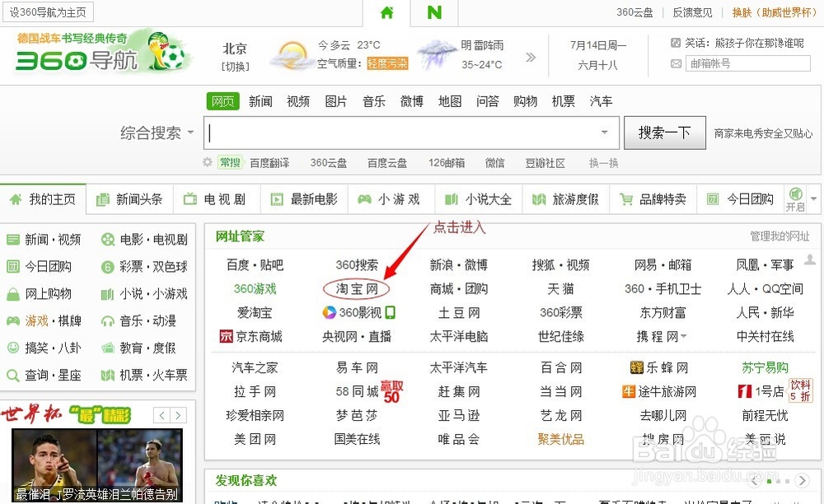Image resolution: width=824 pixels, height=504 pixels.
Task: Click the 网上购物 shopping bag icon
Action: 12,294
